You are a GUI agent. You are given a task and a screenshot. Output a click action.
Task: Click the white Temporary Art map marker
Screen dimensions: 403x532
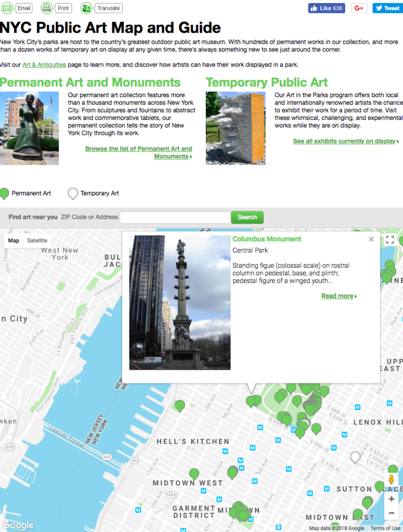pos(355,457)
